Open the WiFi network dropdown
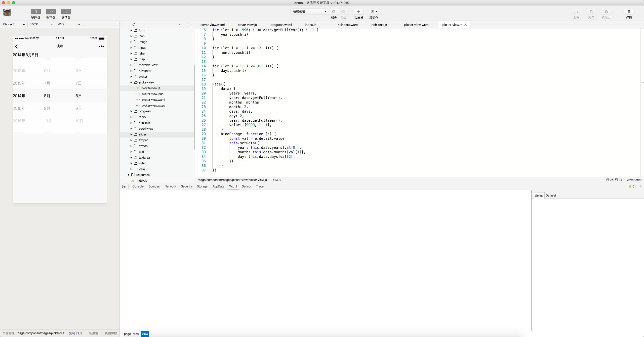Screen dimensions: 644x337 (69, 24)
